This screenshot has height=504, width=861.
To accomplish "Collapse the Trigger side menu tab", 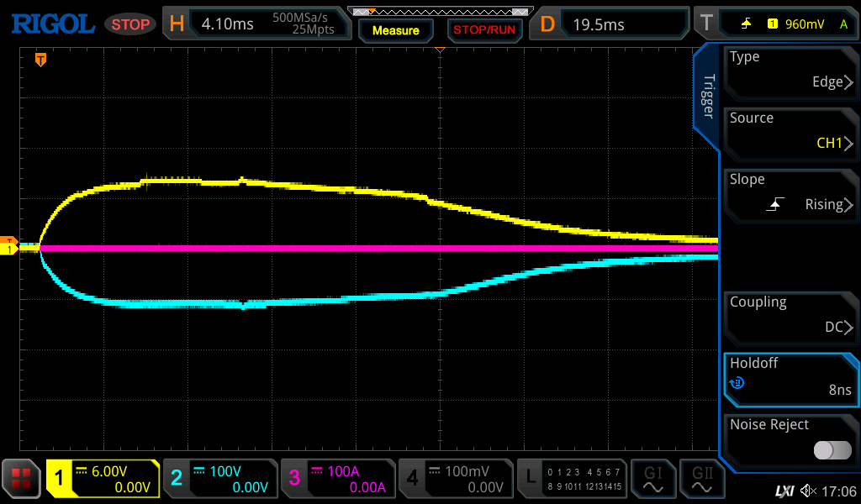I will click(x=708, y=97).
